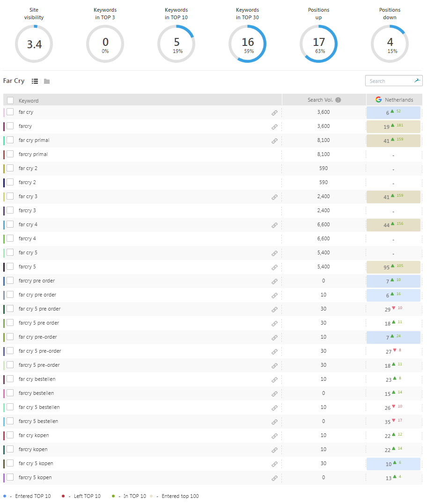The width and height of the screenshot is (427, 504).
Task: Click the yellow color tag for 'far cry 3'
Action: [4, 196]
